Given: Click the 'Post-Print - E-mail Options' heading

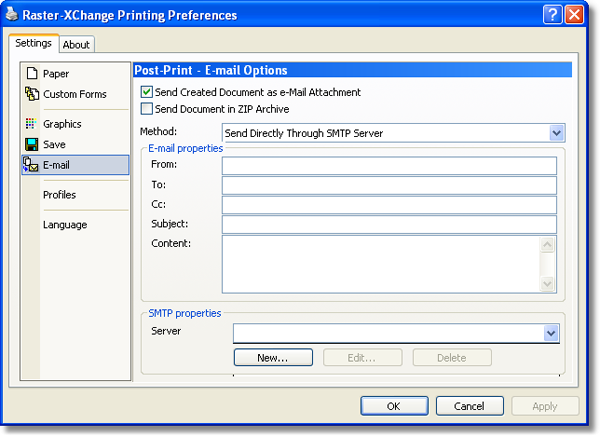Looking at the screenshot, I should point(211,70).
